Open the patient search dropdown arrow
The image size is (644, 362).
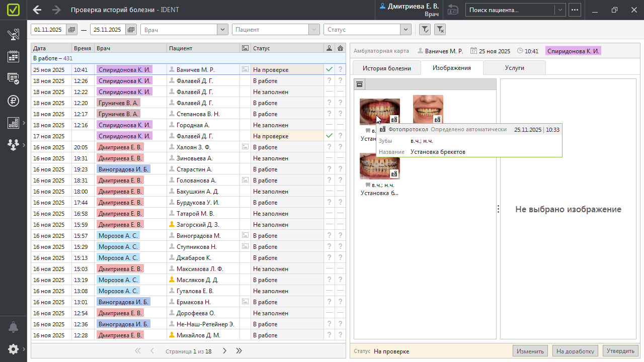click(x=560, y=10)
